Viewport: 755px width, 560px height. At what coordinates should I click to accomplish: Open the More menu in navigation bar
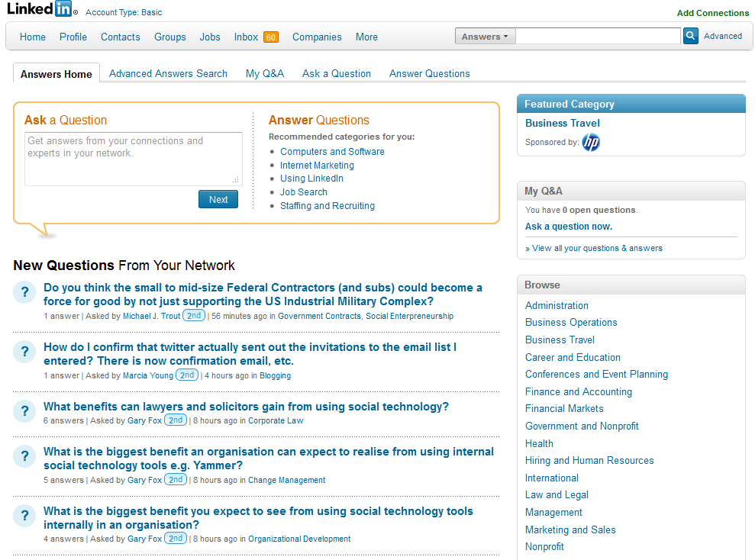pyautogui.click(x=366, y=37)
